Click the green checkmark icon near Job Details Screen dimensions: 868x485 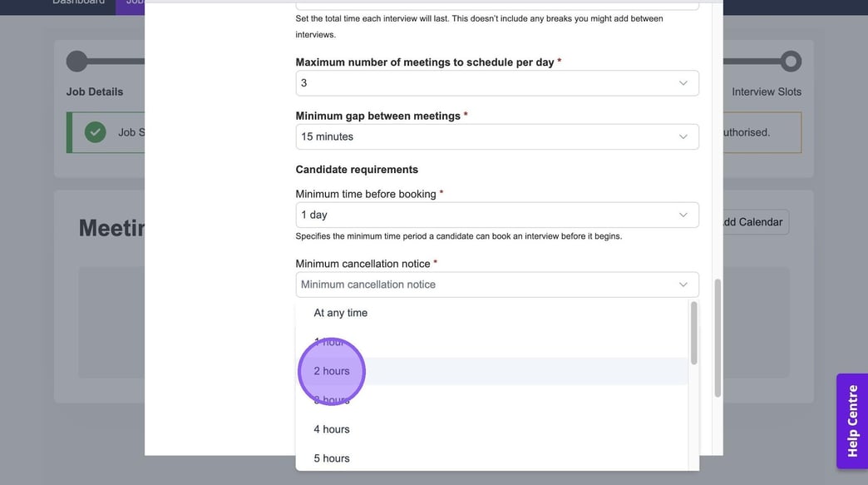[96, 132]
